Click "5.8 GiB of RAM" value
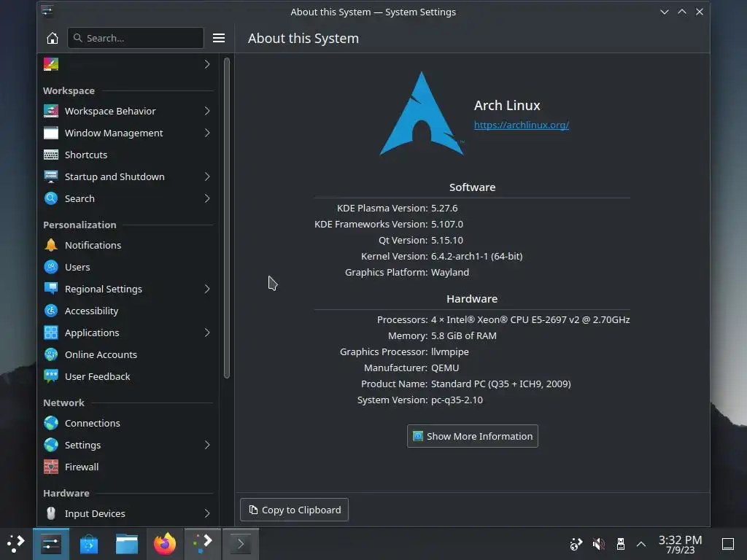 click(x=463, y=335)
